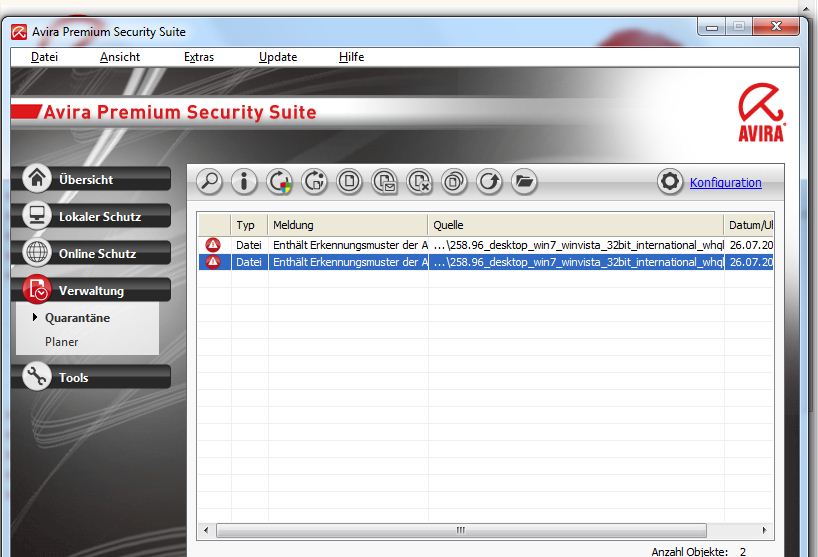Click the circular arrow undo icon

489,182
